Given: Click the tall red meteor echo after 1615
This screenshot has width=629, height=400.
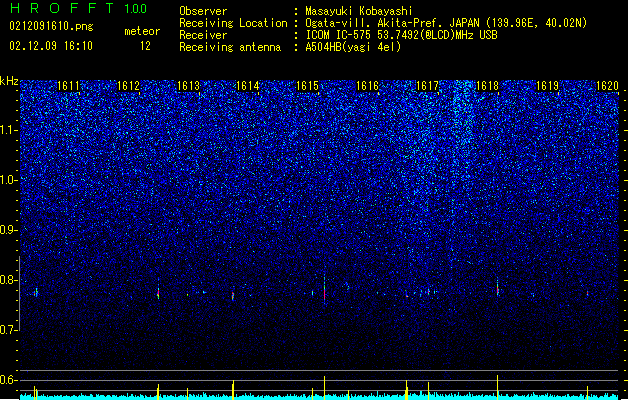Looking at the screenshot, I should click(x=324, y=290).
